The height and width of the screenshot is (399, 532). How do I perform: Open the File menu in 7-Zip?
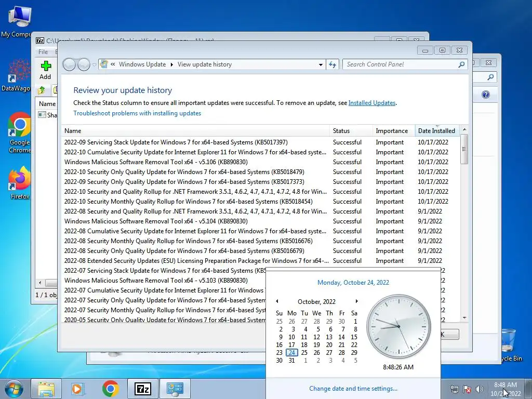(43, 52)
